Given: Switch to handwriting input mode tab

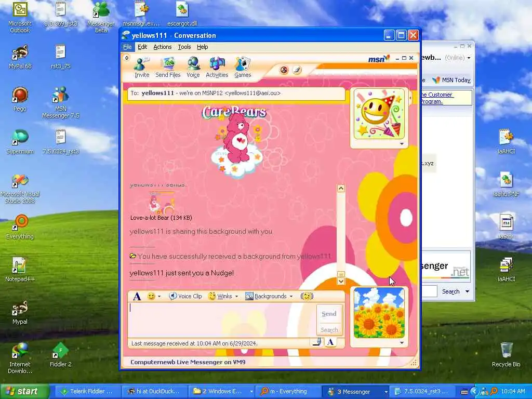Looking at the screenshot, I should (317, 342).
